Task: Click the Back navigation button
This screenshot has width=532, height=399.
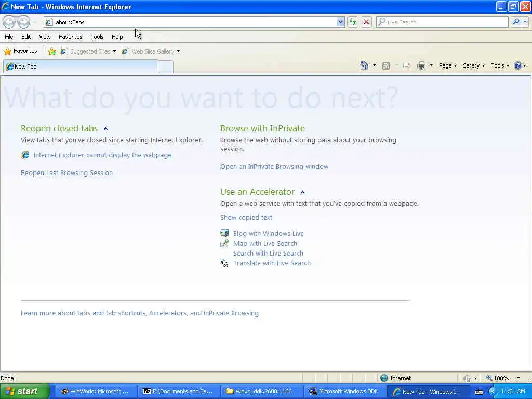Action: click(x=9, y=22)
